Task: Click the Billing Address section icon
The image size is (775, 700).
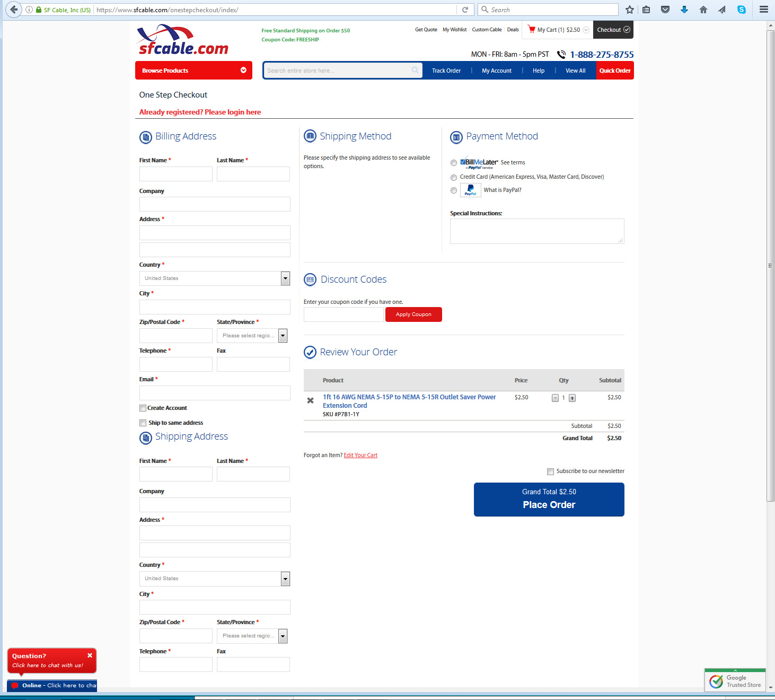Action: [x=146, y=137]
